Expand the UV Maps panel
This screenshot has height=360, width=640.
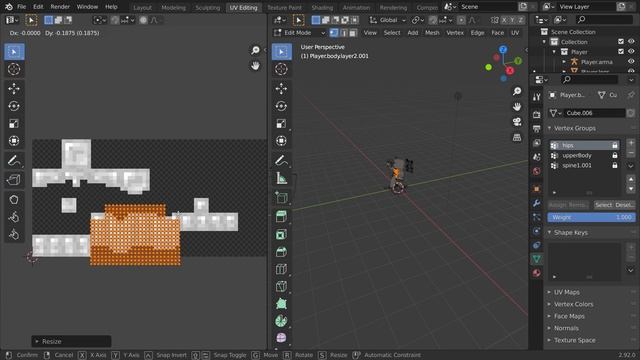[x=549, y=292]
